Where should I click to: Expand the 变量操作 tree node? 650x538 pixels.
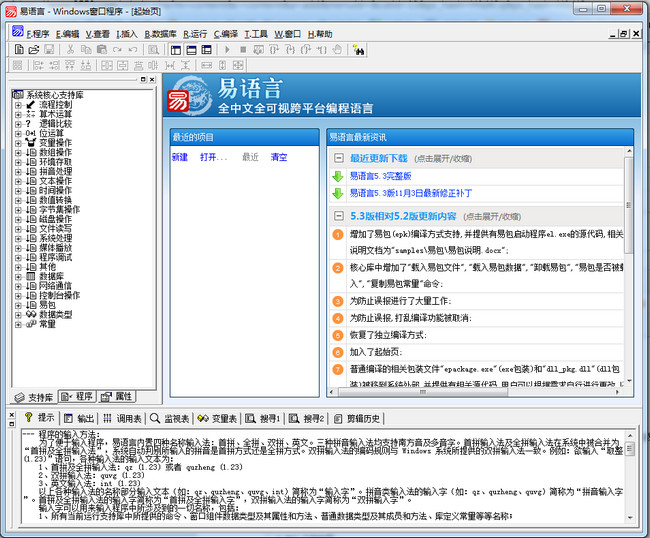tap(18, 143)
